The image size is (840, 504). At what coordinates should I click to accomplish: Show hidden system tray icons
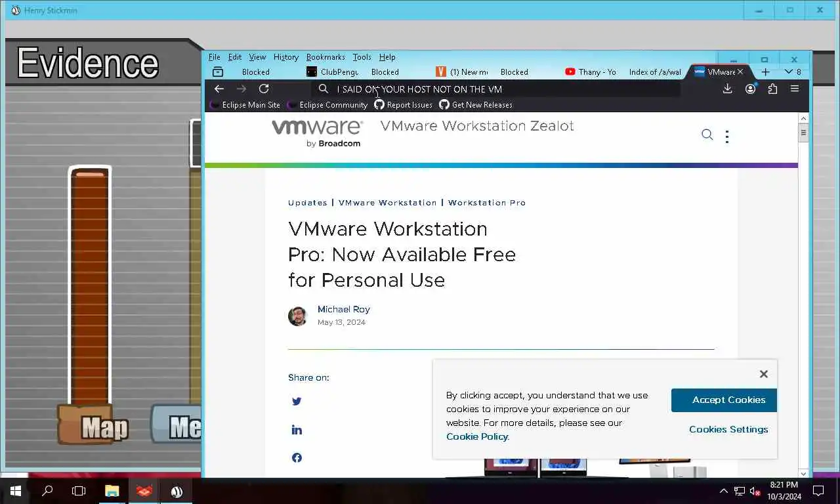click(723, 491)
